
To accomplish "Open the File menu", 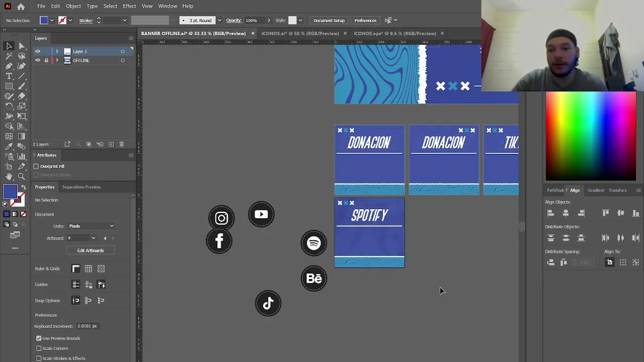I will coord(41,6).
